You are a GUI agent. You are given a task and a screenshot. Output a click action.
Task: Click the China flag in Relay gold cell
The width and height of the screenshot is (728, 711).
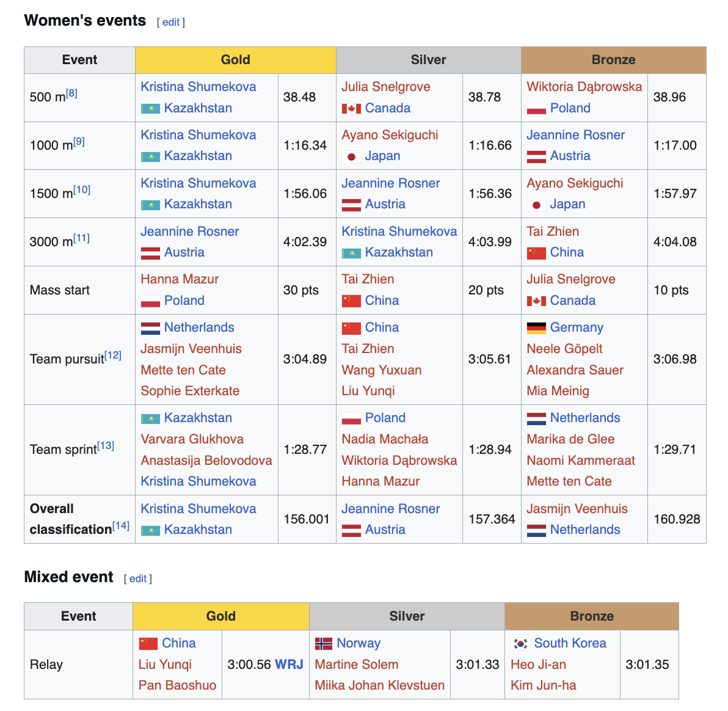(148, 644)
